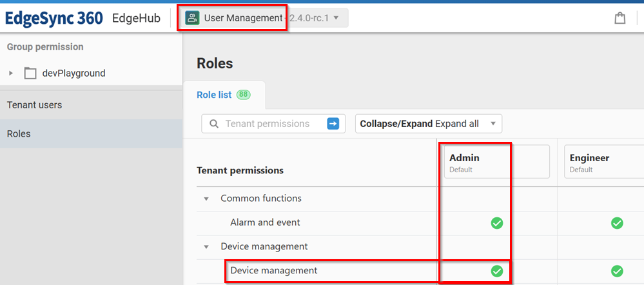Click the role count badge 88
Image resolution: width=644 pixels, height=285 pixels.
pyautogui.click(x=243, y=95)
